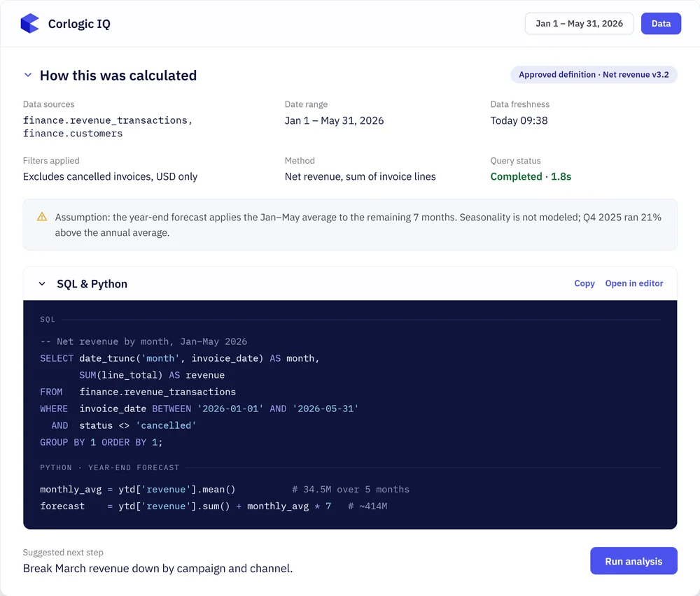Click the SQL section label in code block
This screenshot has height=596, width=700.
[48, 320]
